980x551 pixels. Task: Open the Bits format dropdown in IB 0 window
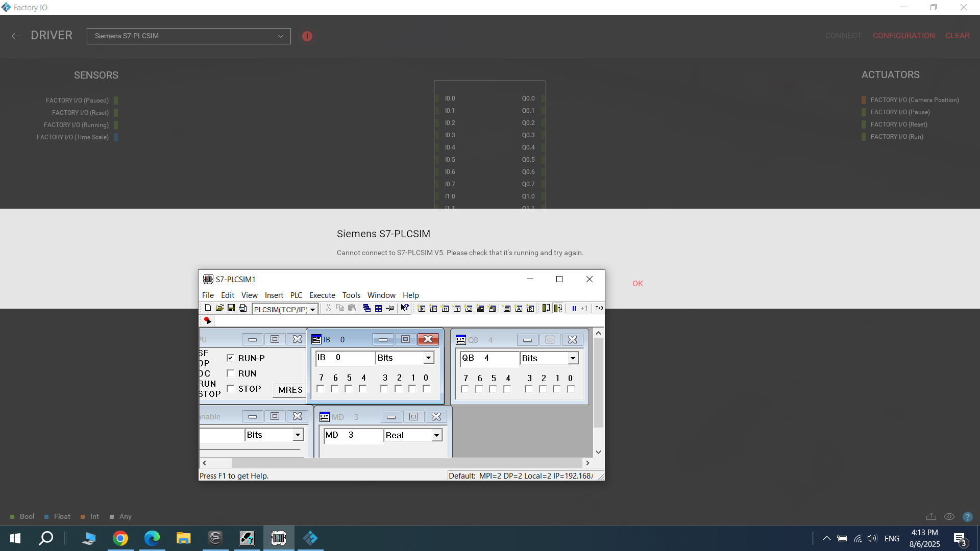429,358
